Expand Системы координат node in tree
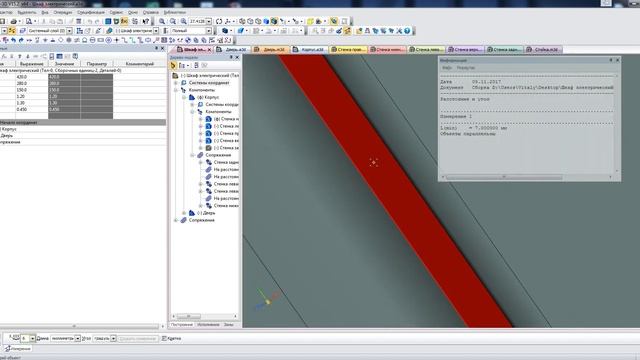 tap(176, 83)
